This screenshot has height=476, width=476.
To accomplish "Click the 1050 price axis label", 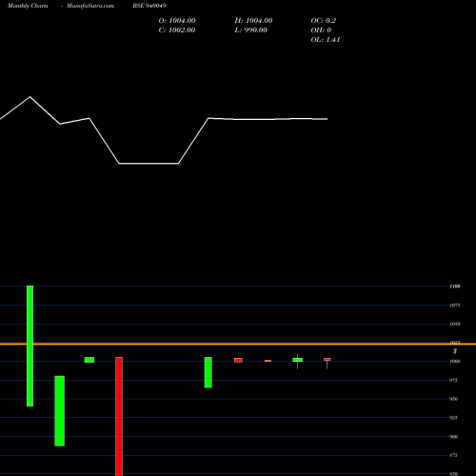I will [x=455, y=324].
